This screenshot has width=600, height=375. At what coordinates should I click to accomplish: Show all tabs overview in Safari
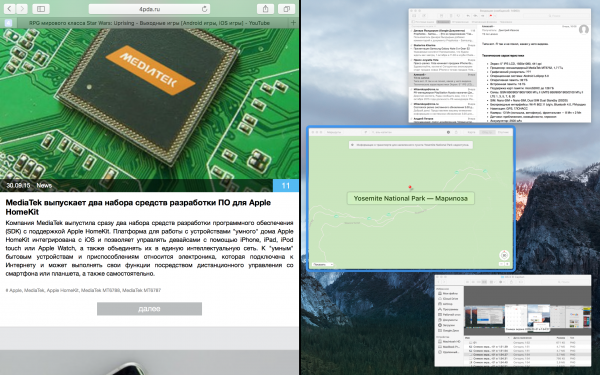[287, 8]
